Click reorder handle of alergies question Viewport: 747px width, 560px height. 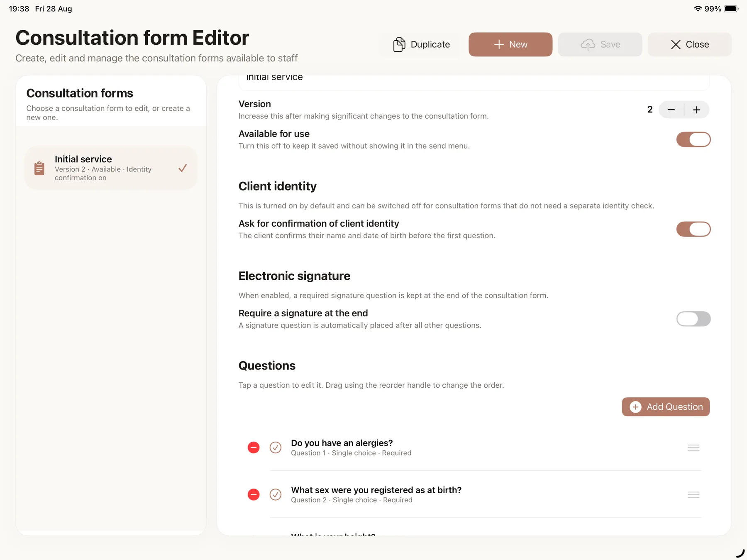pos(693,448)
